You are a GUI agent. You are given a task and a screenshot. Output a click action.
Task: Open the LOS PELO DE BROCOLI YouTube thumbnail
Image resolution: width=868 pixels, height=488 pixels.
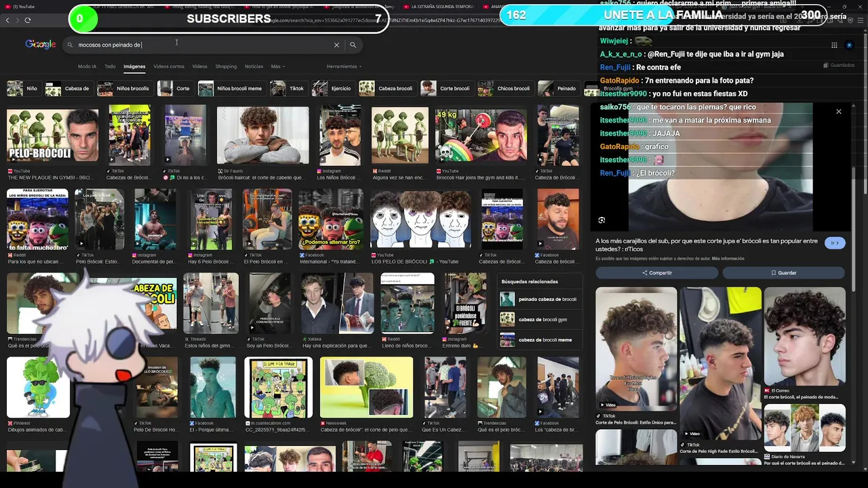[x=420, y=219]
